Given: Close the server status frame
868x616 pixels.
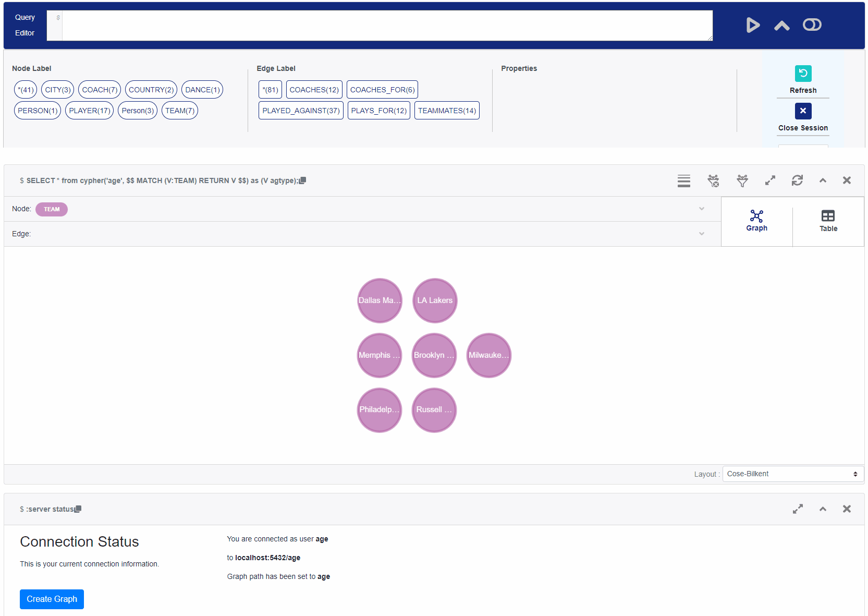Looking at the screenshot, I should (x=847, y=509).
